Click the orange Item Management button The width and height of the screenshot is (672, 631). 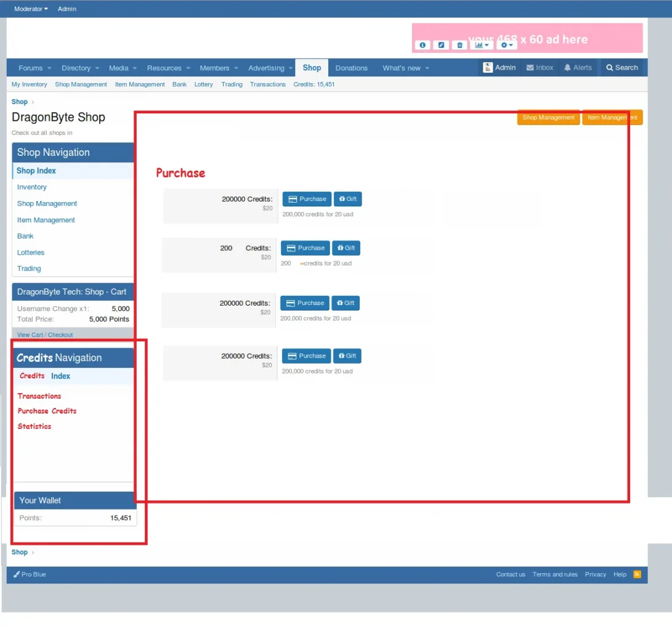point(612,118)
